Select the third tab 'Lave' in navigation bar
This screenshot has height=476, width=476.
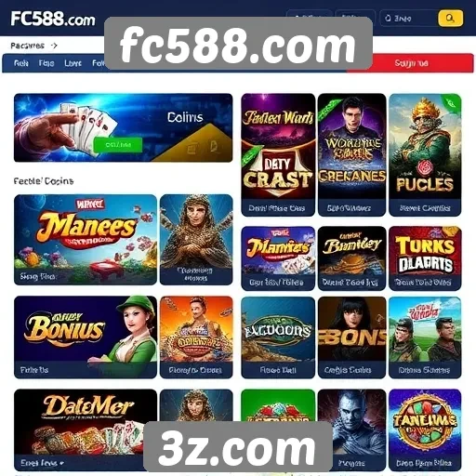73,63
